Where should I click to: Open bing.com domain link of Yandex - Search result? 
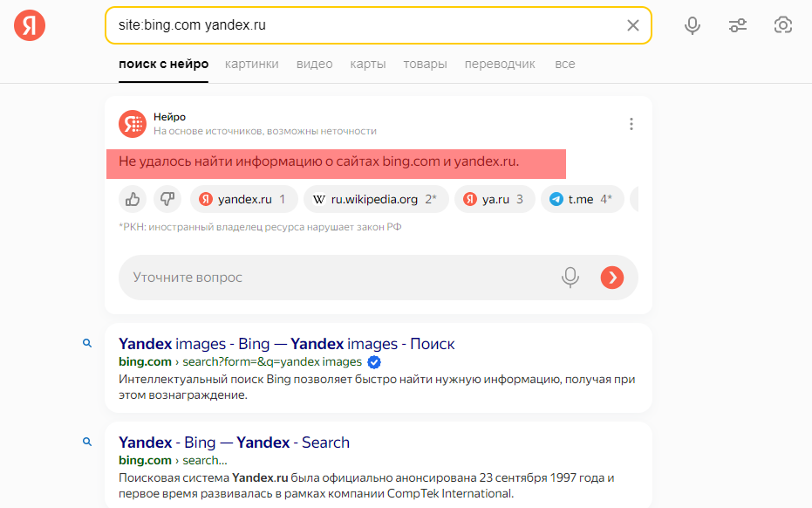pyautogui.click(x=145, y=460)
